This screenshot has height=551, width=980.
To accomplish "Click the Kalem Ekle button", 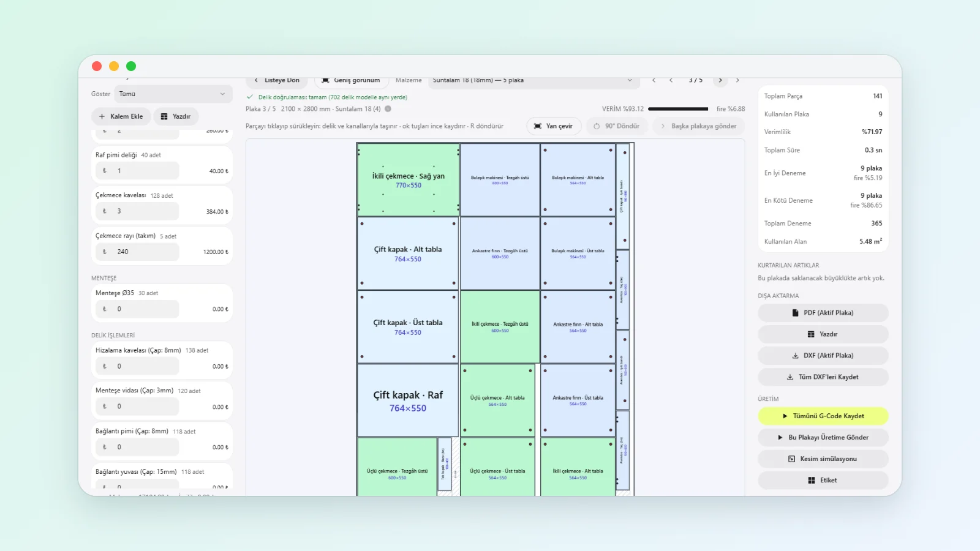I will click(x=121, y=116).
